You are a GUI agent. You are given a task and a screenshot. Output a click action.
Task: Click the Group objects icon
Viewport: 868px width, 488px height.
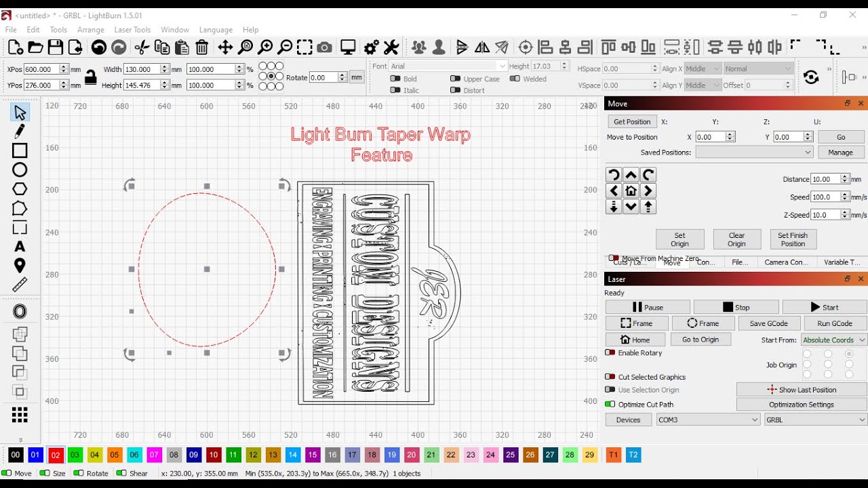tap(419, 47)
